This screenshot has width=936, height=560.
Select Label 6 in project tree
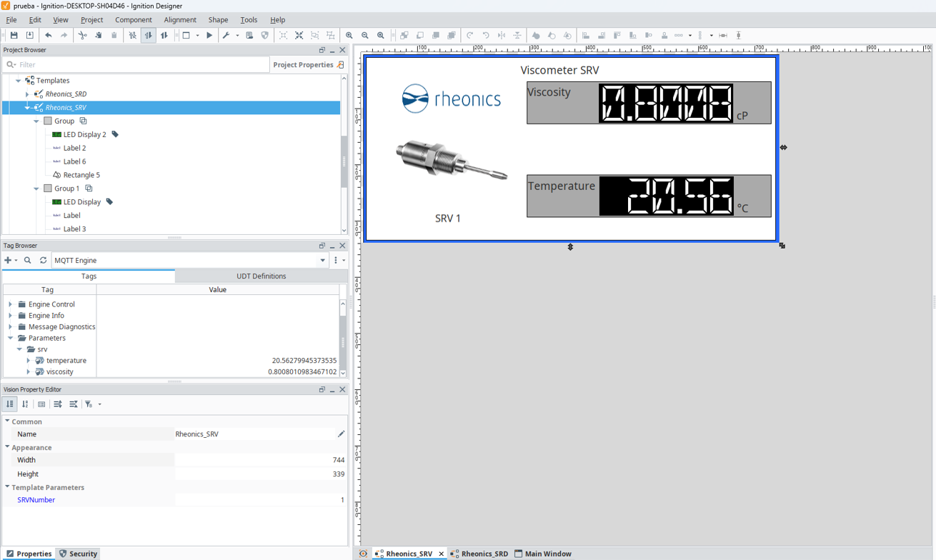point(74,161)
